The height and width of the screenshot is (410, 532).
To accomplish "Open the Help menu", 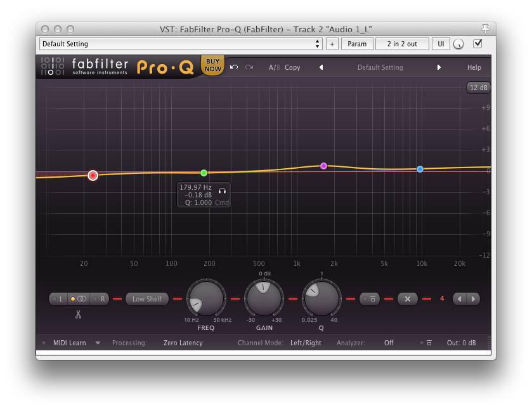I will coord(474,67).
